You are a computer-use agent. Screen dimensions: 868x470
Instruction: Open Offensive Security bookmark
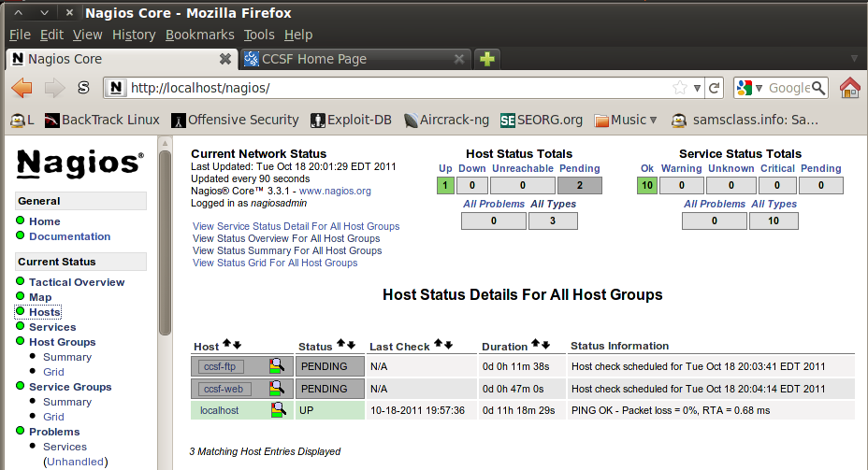(x=235, y=120)
